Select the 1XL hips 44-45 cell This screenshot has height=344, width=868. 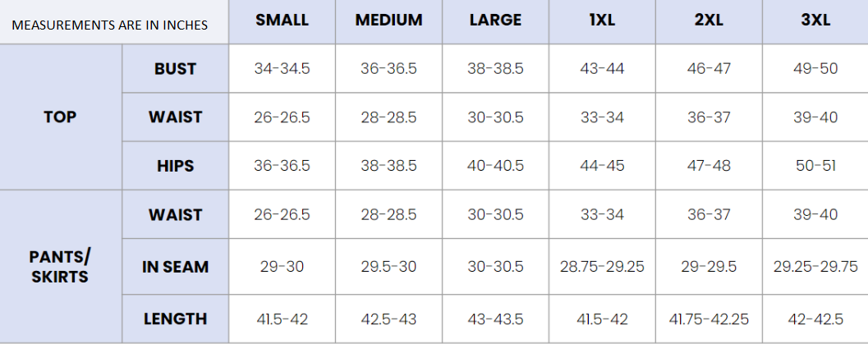click(x=602, y=166)
